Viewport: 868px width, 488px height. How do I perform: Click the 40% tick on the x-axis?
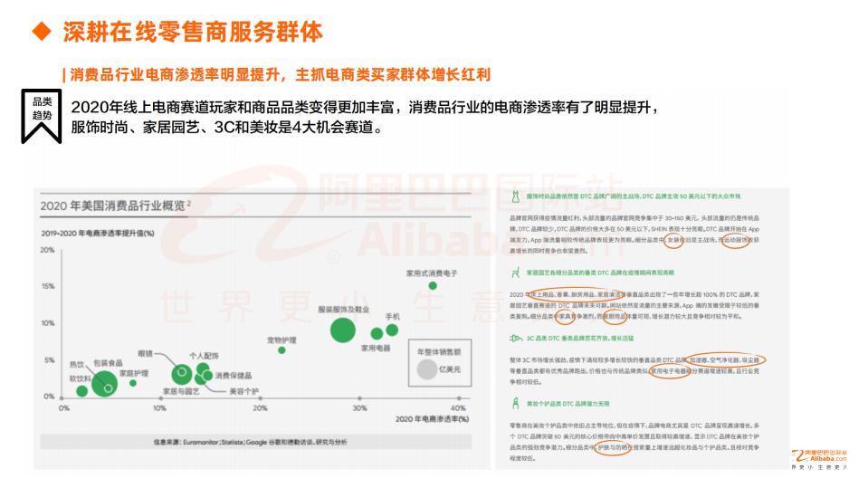tap(458, 407)
